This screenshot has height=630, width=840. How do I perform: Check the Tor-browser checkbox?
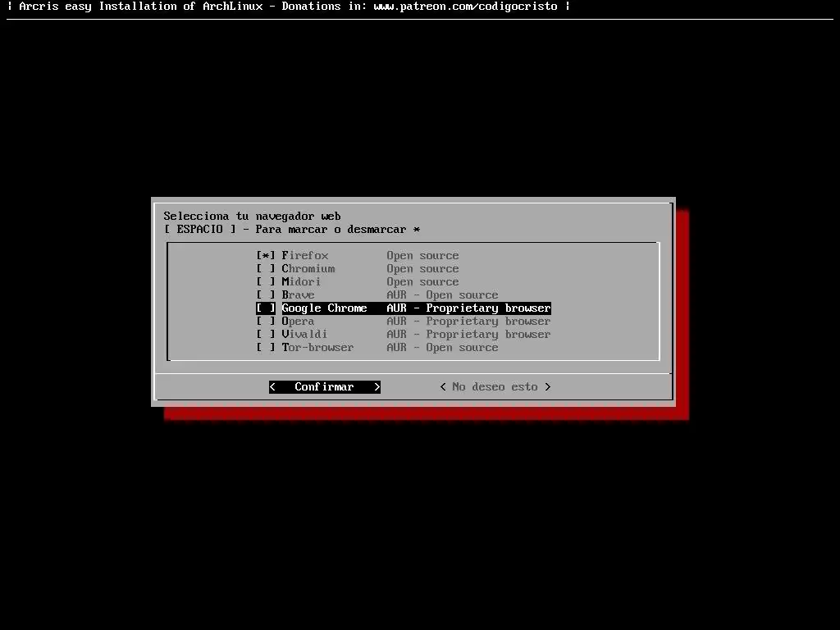[x=266, y=348]
